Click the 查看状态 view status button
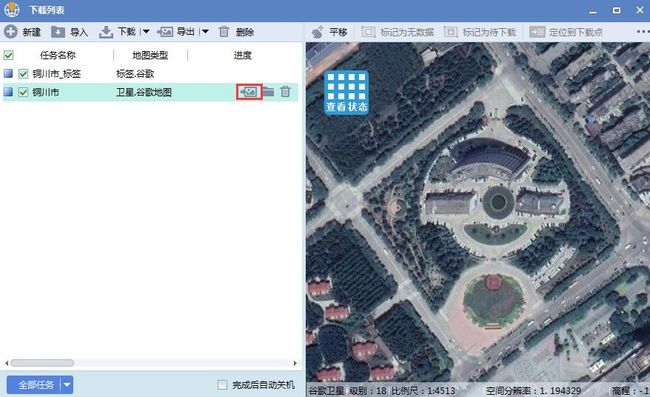Image resolution: width=650 pixels, height=397 pixels. click(347, 92)
